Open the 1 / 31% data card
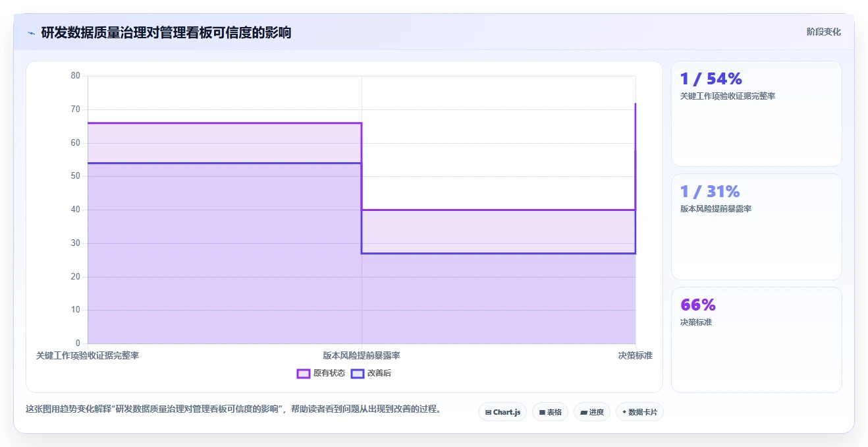 point(756,227)
